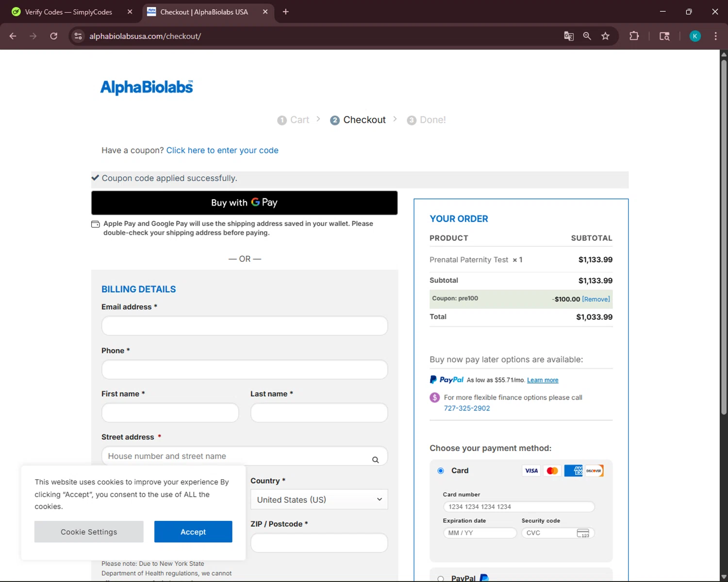The width and height of the screenshot is (728, 582).
Task: Focus the Phone field
Action: point(245,370)
